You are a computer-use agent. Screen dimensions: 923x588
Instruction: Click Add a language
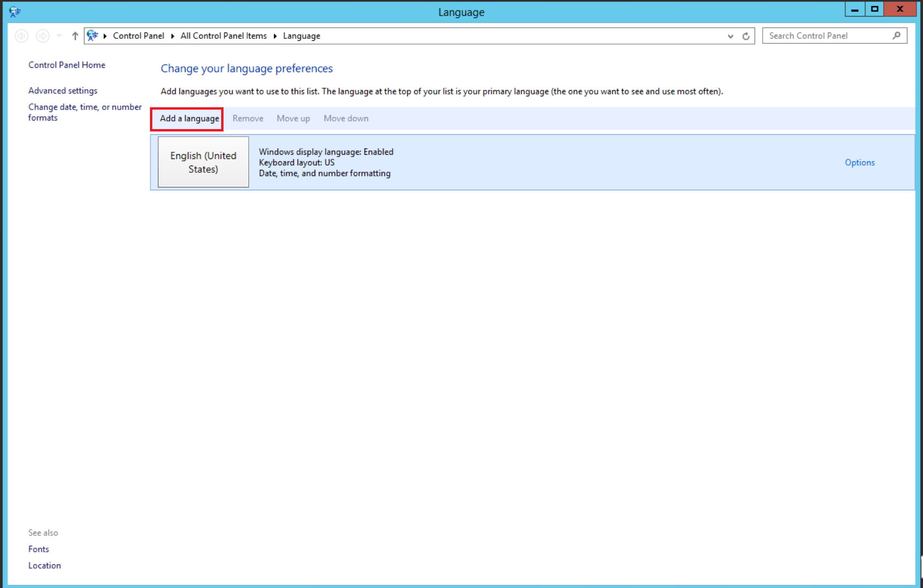[x=189, y=119]
